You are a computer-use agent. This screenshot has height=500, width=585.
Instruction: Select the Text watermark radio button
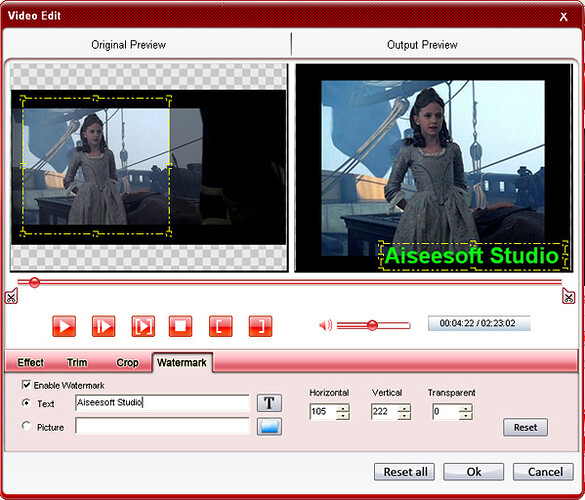26,403
